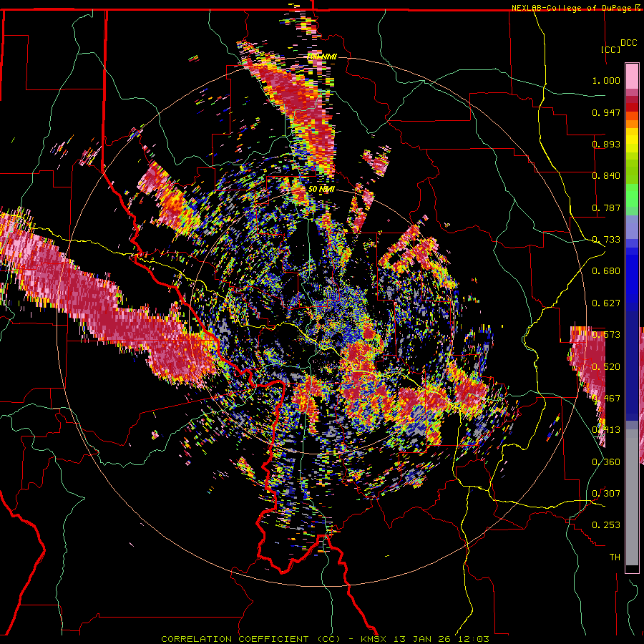Click the 0.893 legend value
The width and height of the screenshot is (644, 644).
pyautogui.click(x=606, y=144)
